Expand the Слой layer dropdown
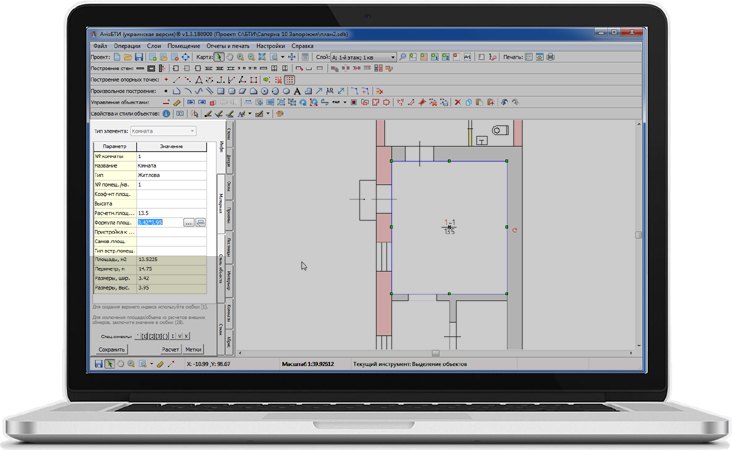Viewport: 732px width, 450px height. coord(392,57)
